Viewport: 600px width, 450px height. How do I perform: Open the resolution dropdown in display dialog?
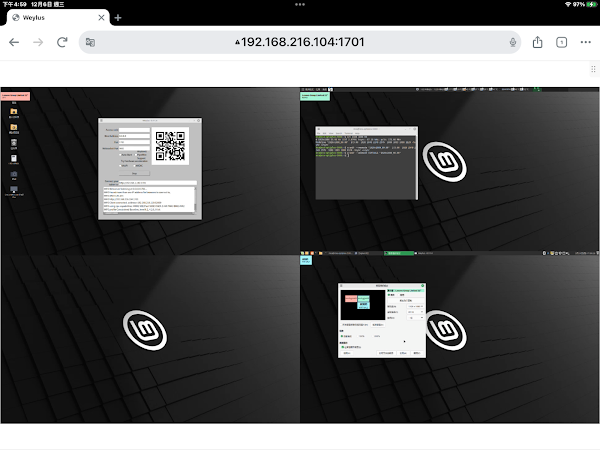[x=415, y=307]
